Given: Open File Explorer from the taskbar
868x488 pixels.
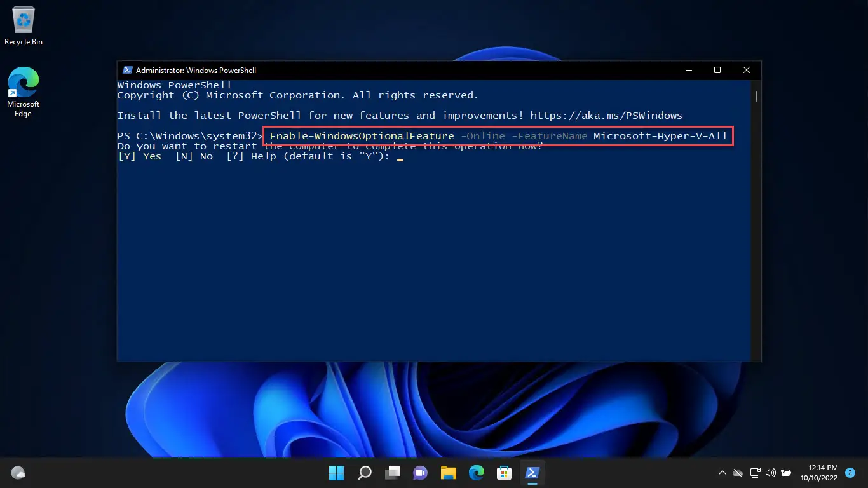Looking at the screenshot, I should [449, 473].
